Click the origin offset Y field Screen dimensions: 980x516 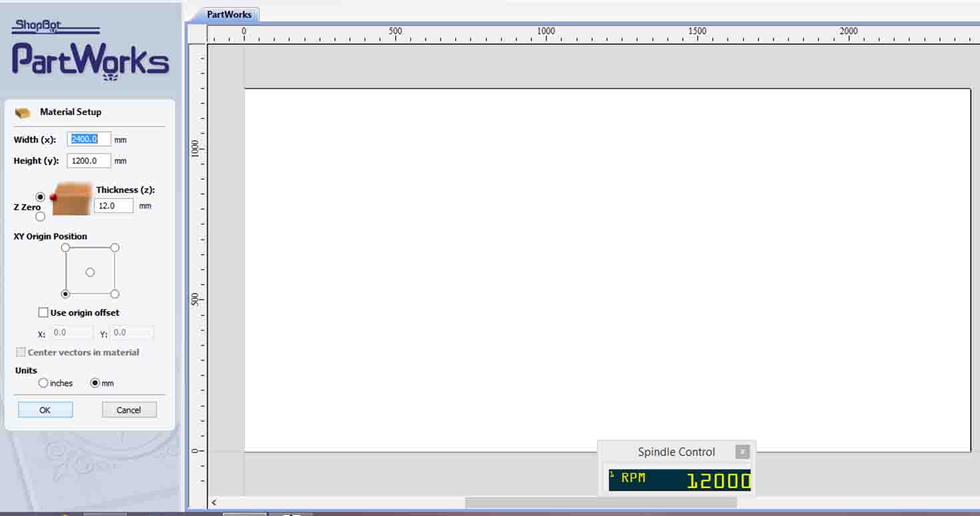(133, 332)
